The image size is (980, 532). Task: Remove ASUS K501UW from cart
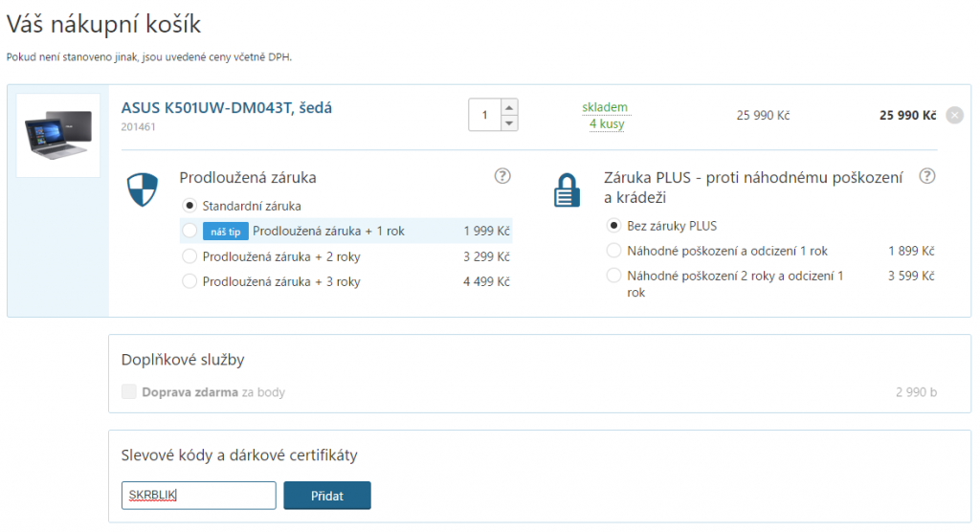point(954,115)
